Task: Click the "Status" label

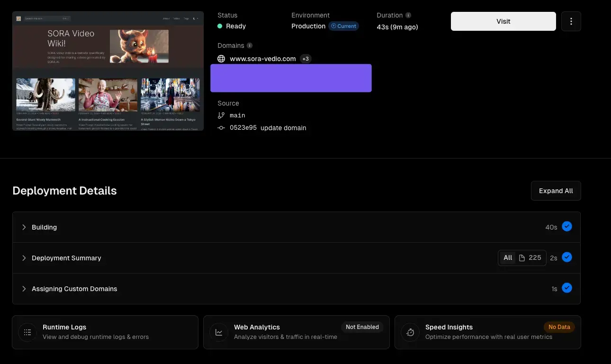Action: tap(227, 15)
